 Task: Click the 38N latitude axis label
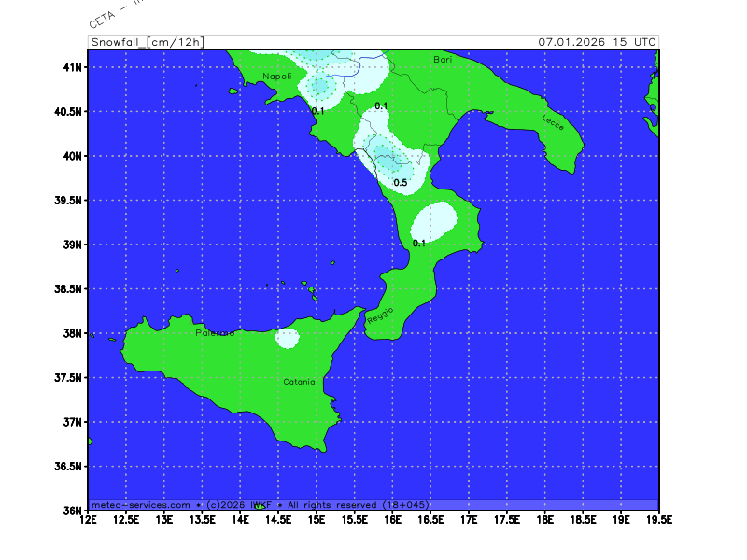point(73,333)
